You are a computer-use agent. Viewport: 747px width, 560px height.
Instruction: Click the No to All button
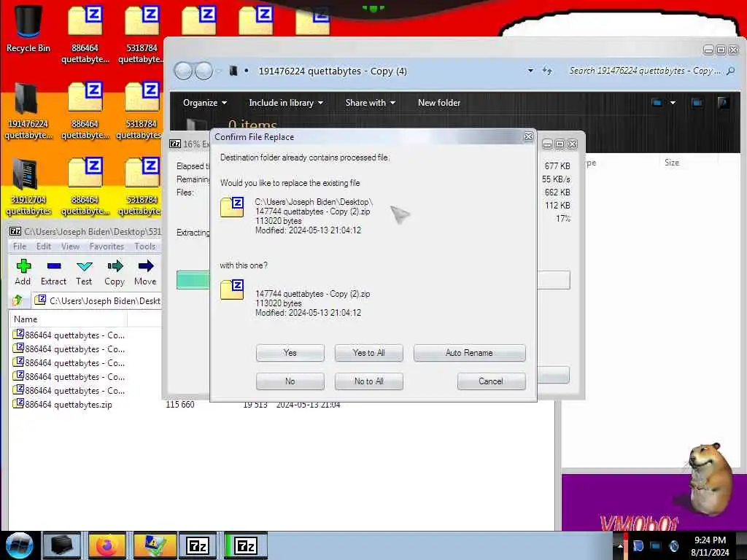coord(368,381)
